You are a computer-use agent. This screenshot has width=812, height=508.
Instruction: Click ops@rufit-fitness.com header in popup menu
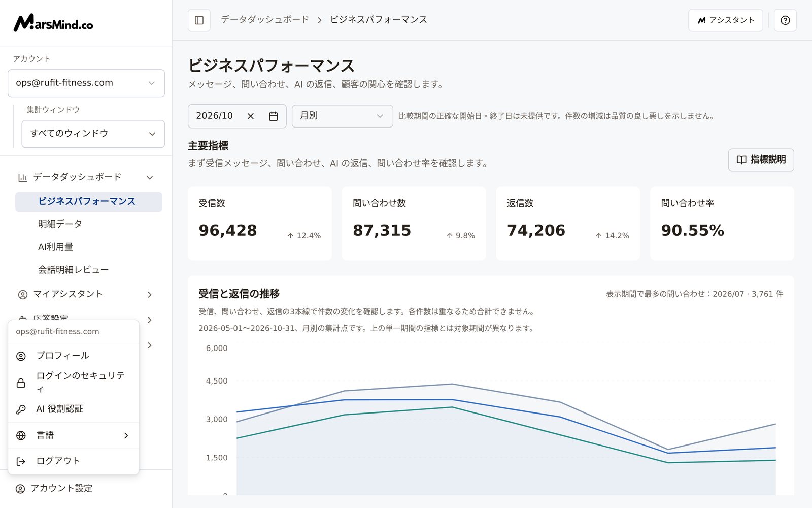57,332
